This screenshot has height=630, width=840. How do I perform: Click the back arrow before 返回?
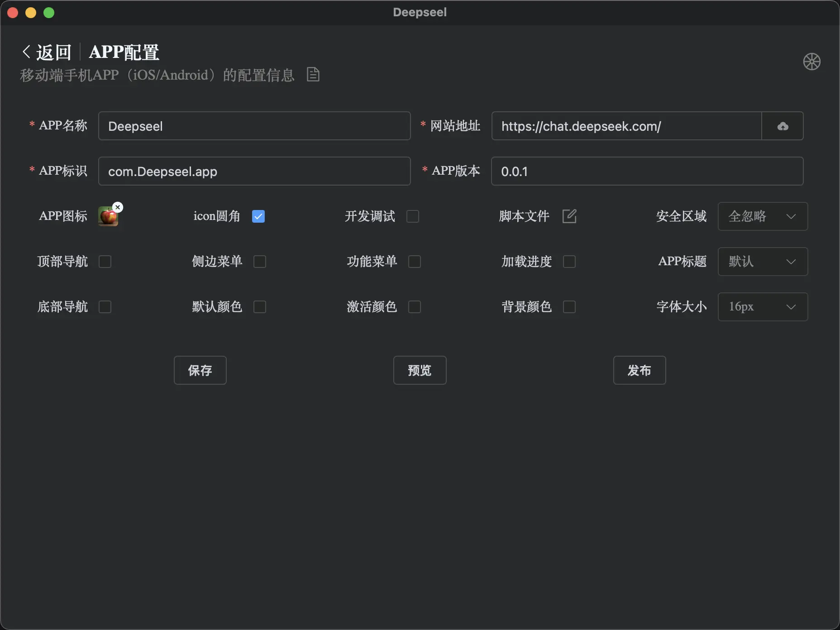26,51
